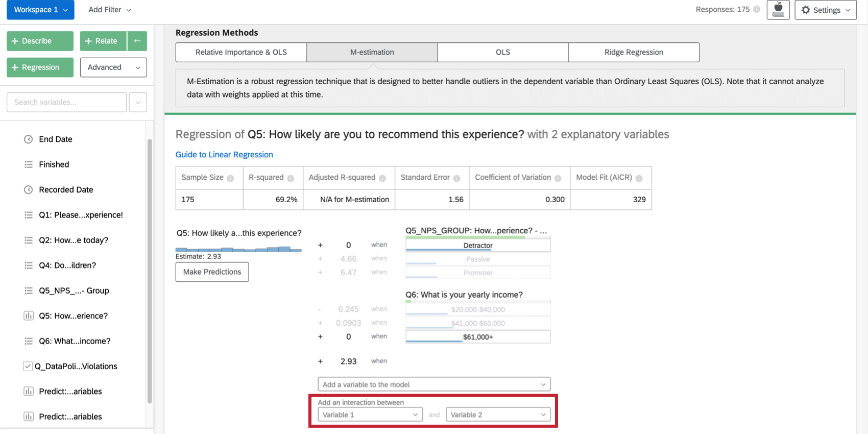Select the Relative Importance & OLS tab

pyautogui.click(x=241, y=52)
